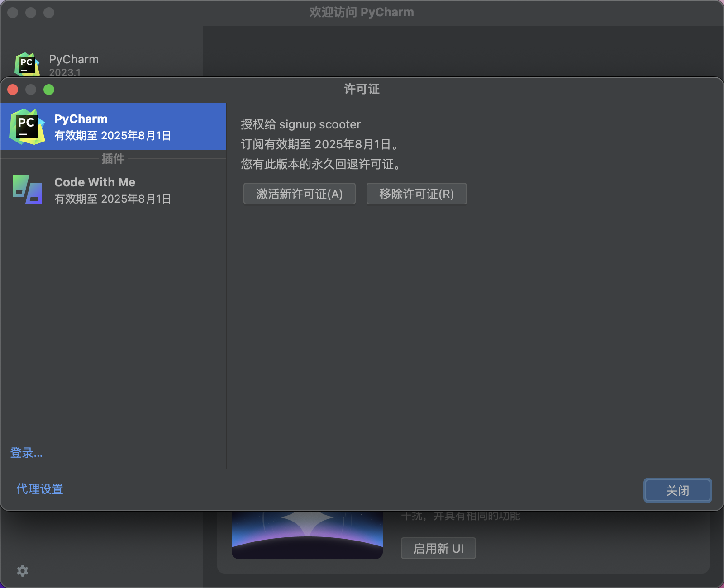Viewport: 724px width, 588px height.
Task: Click PyCharm logo in Welcome window header
Action: 27,64
